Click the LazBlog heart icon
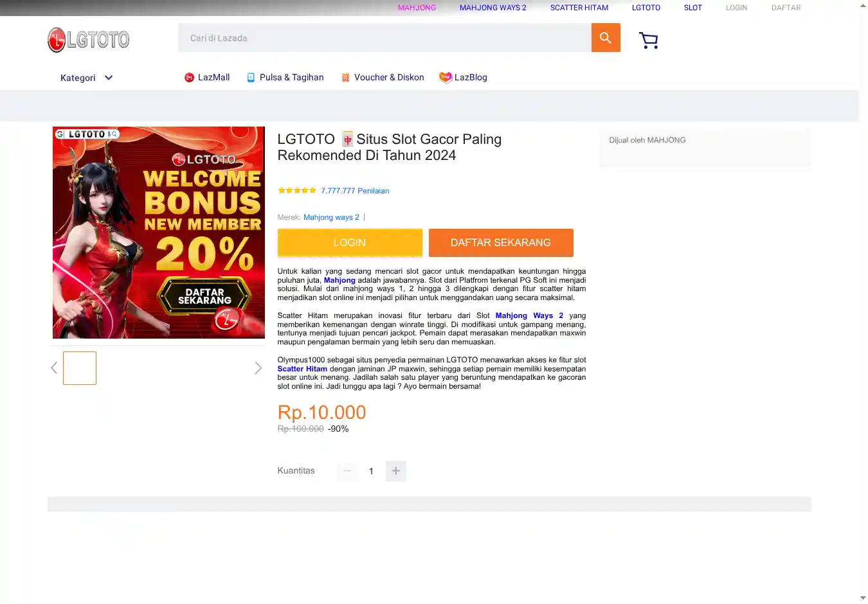Viewport: 868px width, 604px height. pyautogui.click(x=446, y=78)
